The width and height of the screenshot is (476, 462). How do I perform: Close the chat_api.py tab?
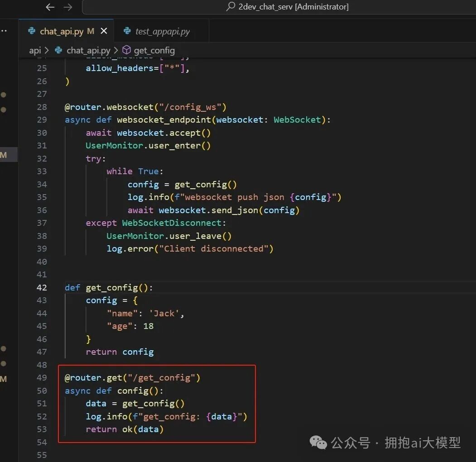point(104,31)
